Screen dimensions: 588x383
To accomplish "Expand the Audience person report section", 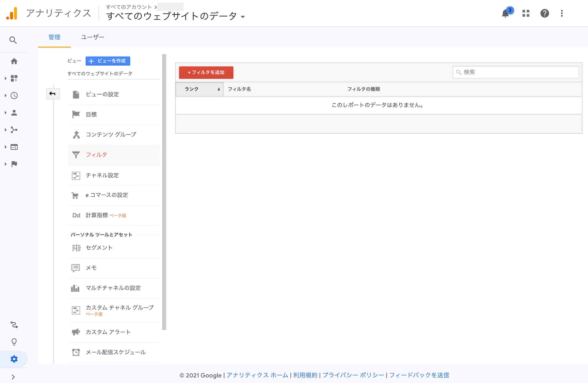I will click(x=14, y=113).
